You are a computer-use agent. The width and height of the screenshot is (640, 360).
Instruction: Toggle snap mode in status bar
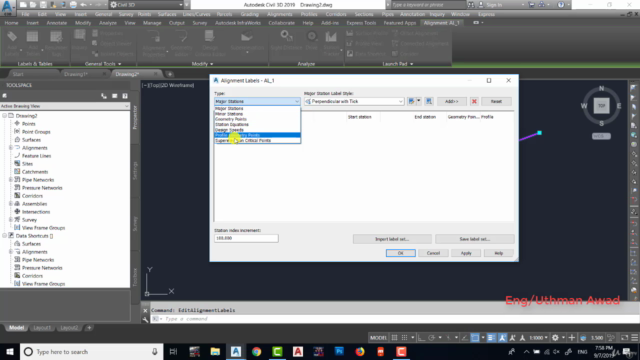pos(404,338)
